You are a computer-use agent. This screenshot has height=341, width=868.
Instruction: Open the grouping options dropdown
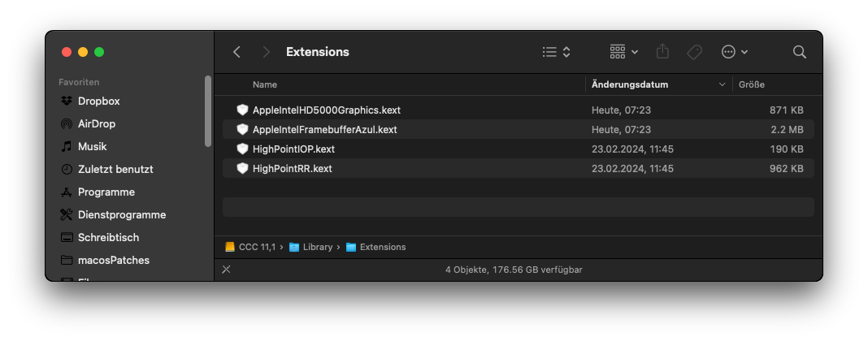tap(624, 52)
